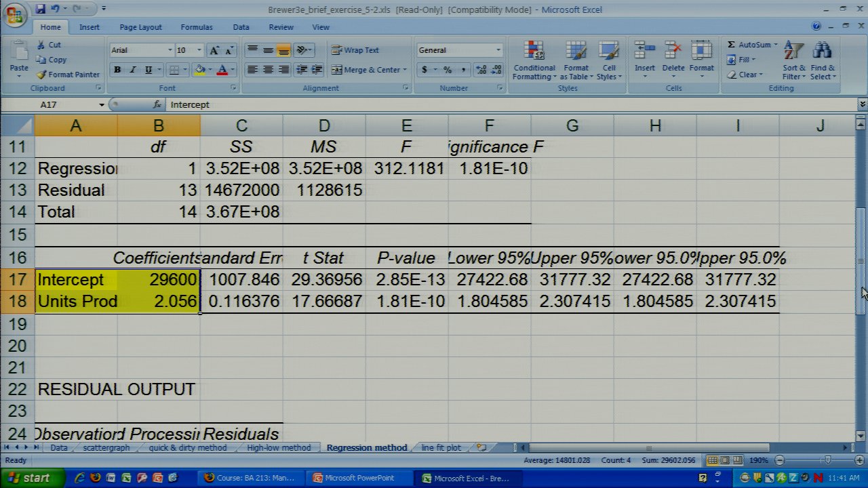Image resolution: width=868 pixels, height=488 pixels.
Task: Click the Format Painter brush icon
Action: point(42,75)
